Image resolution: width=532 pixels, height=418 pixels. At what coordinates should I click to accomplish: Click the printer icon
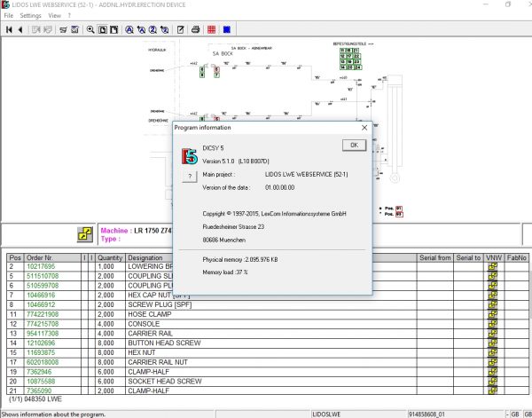tap(195, 29)
